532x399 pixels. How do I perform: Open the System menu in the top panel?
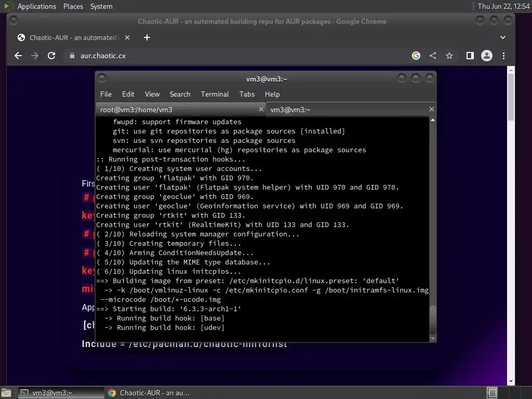pos(101,6)
